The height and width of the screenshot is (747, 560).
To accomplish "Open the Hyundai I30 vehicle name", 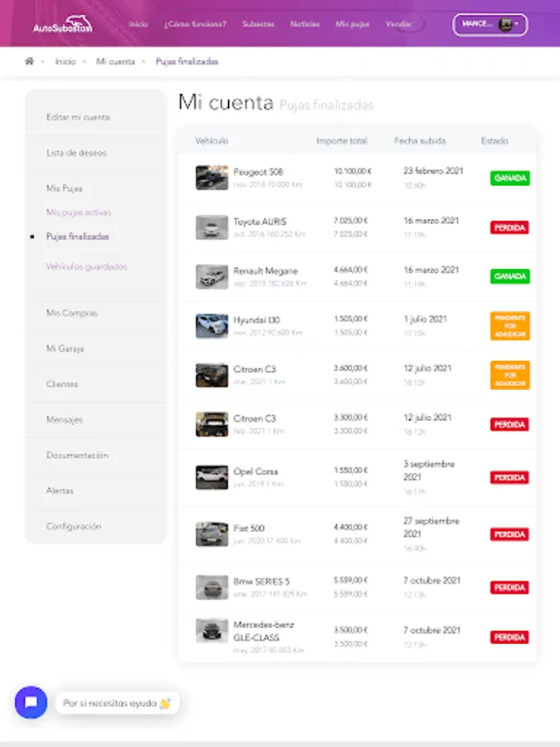I will [256, 320].
